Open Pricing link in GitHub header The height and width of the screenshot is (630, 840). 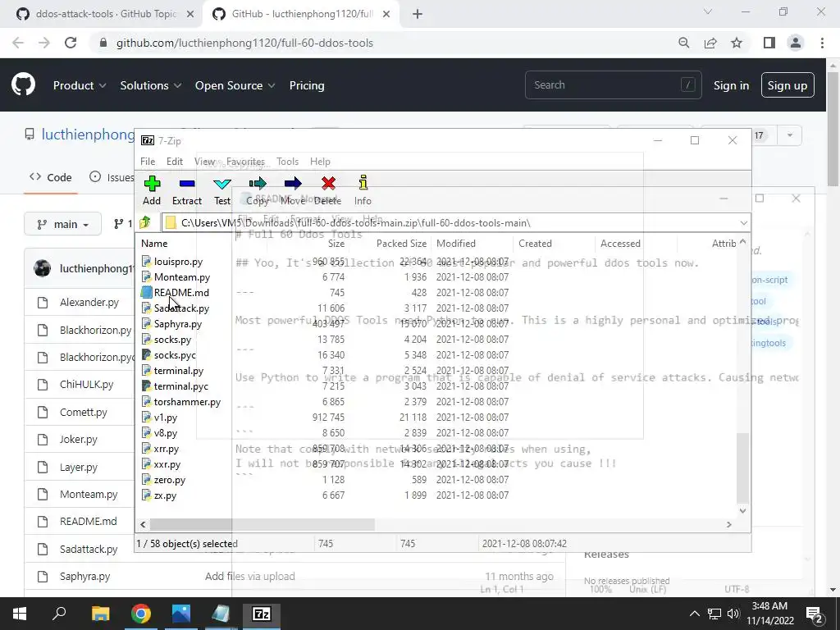(x=307, y=85)
